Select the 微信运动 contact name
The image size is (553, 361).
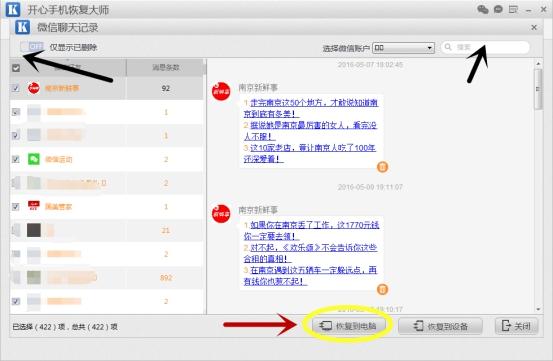tap(59, 159)
